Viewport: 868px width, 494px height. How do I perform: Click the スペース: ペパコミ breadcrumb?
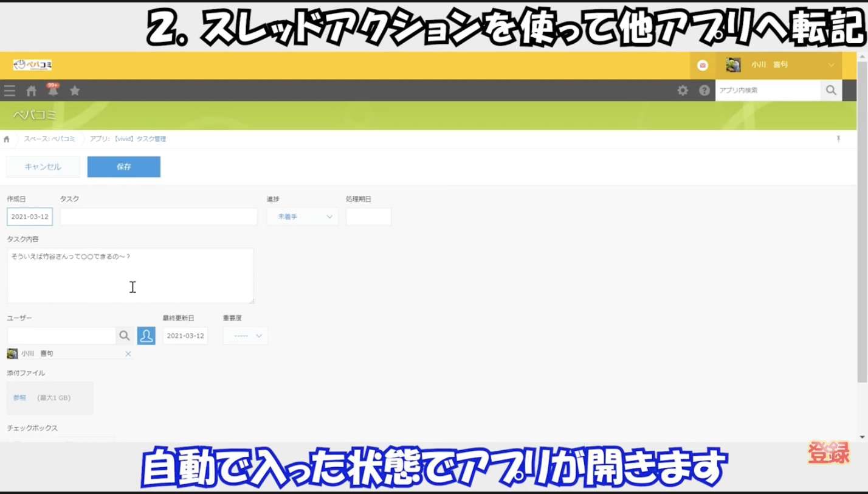pyautogui.click(x=49, y=139)
